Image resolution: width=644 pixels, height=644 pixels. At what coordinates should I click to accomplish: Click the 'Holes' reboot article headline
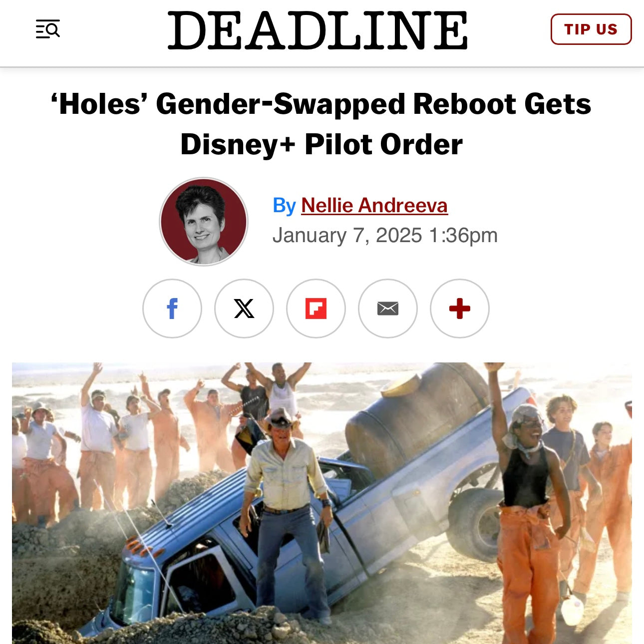pyautogui.click(x=322, y=124)
